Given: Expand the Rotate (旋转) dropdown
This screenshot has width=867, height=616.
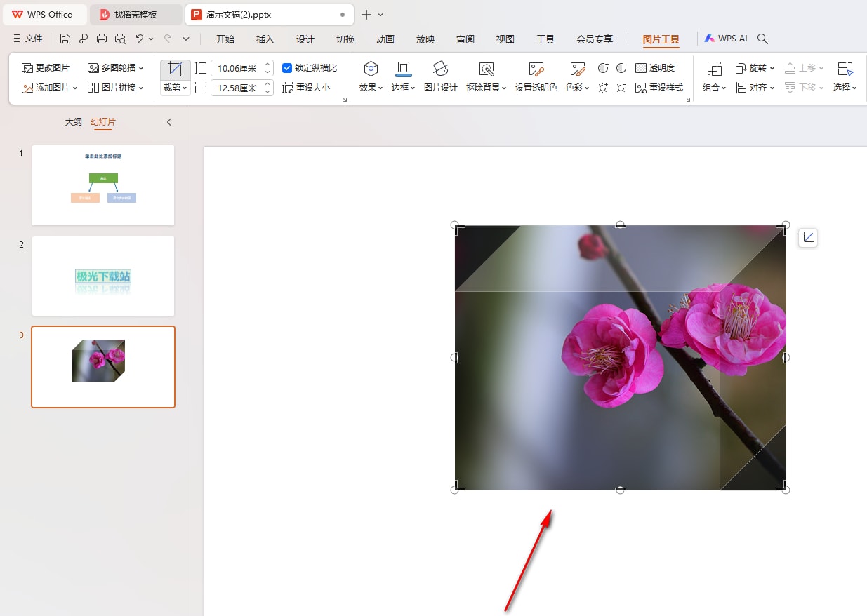Looking at the screenshot, I should click(772, 69).
